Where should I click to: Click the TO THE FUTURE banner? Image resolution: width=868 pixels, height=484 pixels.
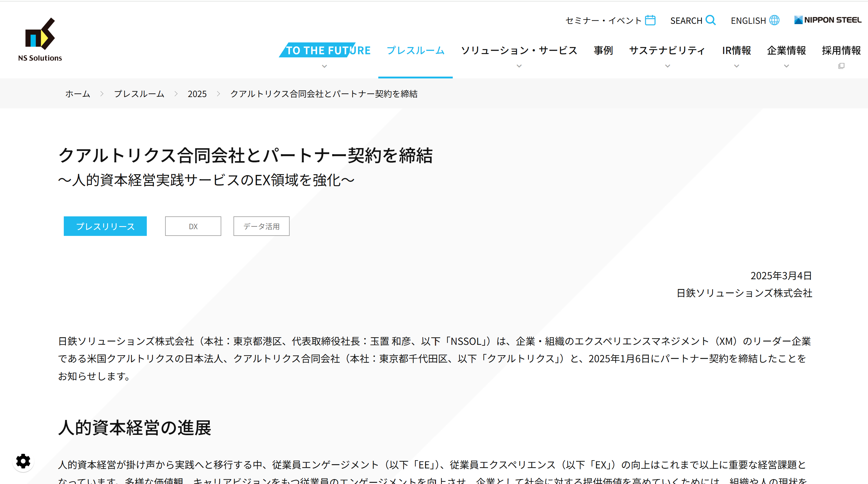(x=325, y=50)
